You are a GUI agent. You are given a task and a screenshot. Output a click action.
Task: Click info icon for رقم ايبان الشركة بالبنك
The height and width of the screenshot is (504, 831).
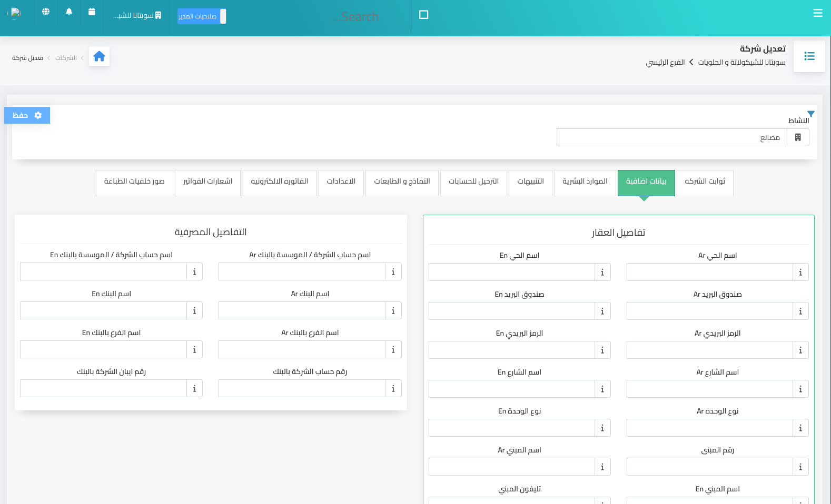point(194,388)
